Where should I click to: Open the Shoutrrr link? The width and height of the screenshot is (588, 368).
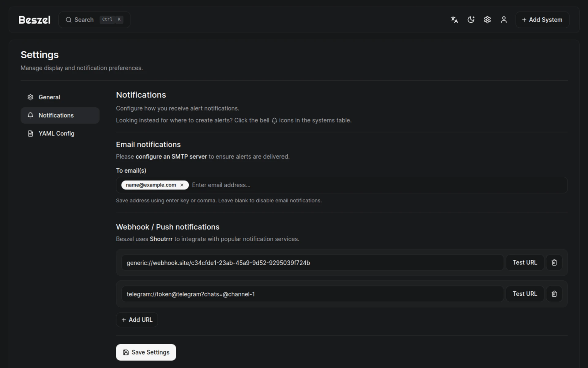[161, 239]
